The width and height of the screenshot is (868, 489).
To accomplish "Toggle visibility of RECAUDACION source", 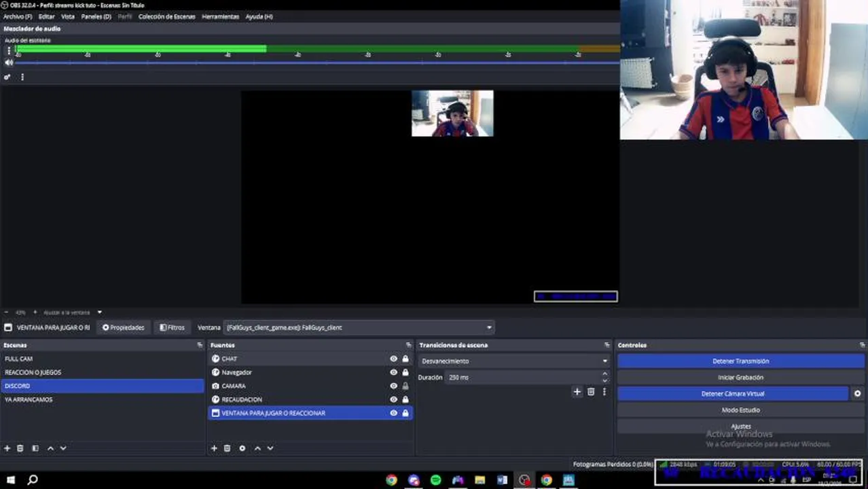I will click(393, 399).
